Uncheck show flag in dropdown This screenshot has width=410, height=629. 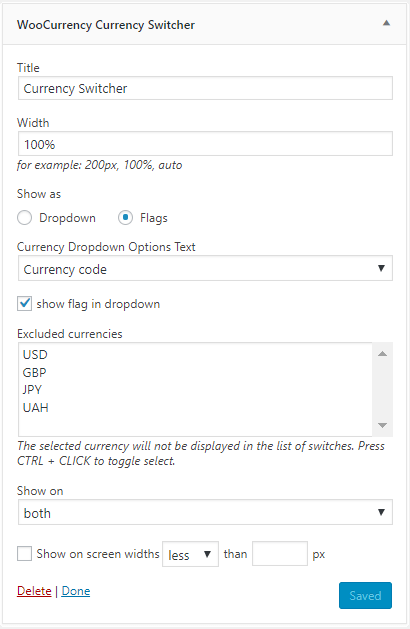[24, 304]
